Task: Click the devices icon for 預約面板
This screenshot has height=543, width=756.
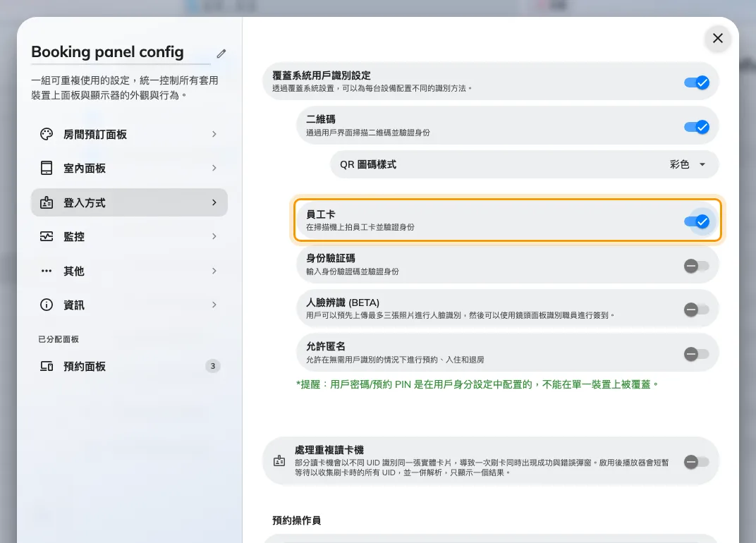Action: (x=47, y=367)
